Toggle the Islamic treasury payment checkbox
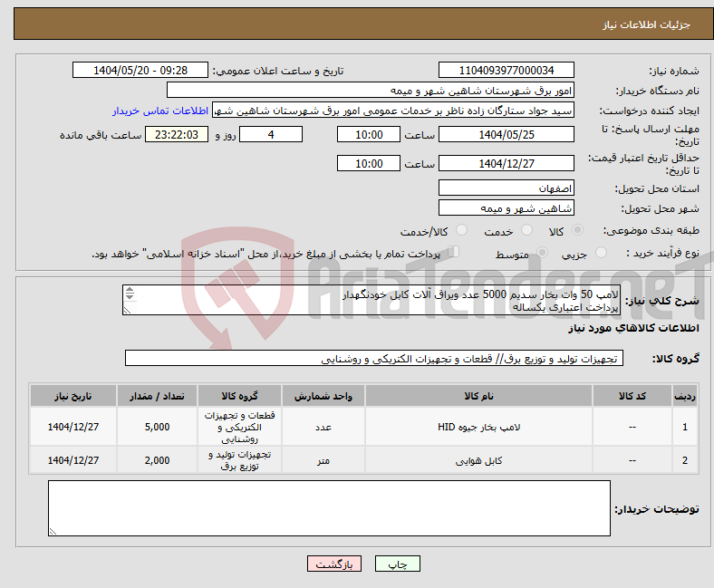The height and width of the screenshot is (588, 714). point(454,252)
